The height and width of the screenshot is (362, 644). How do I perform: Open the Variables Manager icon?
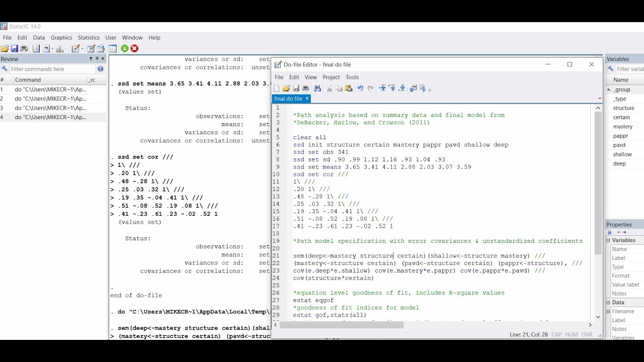[x=113, y=48]
